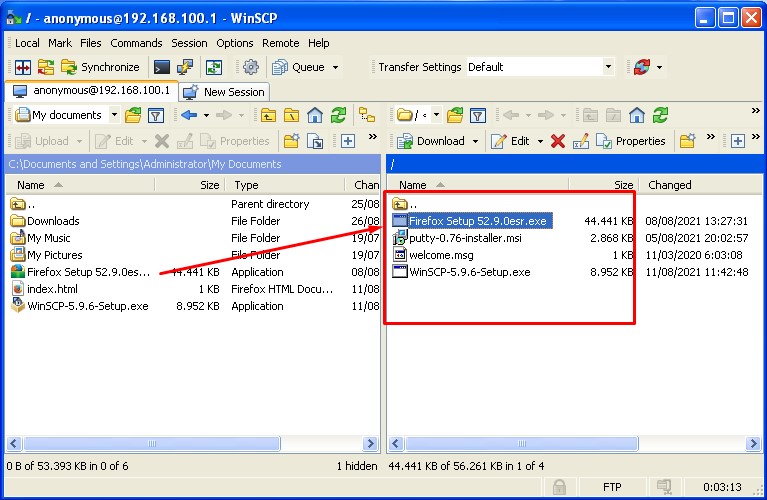
Task: Click the red X delete icon in remote panel
Action: click(558, 141)
